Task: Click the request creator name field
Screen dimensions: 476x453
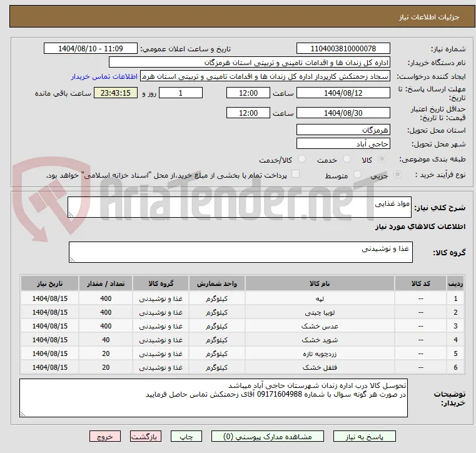Action: click(265, 76)
